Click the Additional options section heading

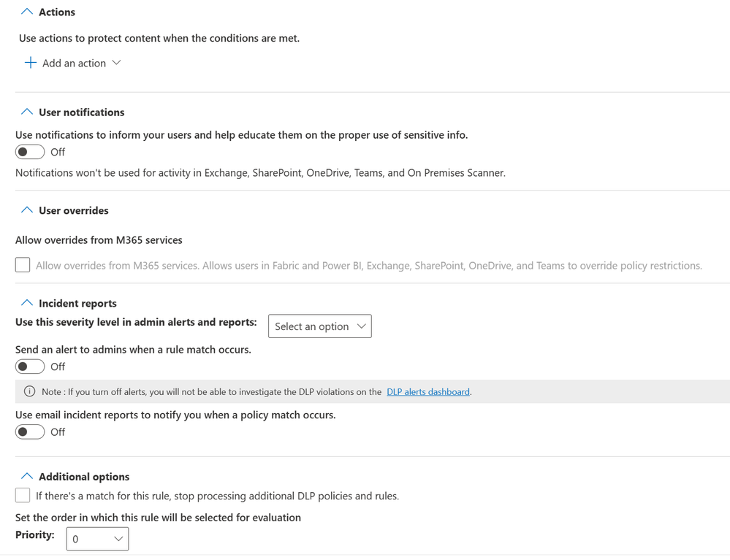click(84, 477)
